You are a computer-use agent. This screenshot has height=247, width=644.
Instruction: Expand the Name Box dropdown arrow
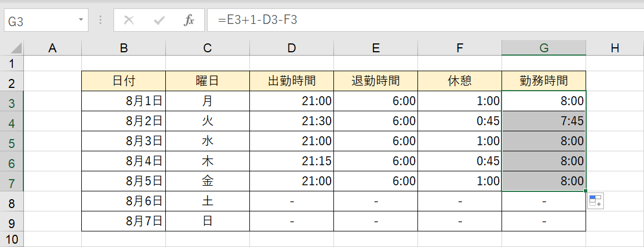point(81,21)
